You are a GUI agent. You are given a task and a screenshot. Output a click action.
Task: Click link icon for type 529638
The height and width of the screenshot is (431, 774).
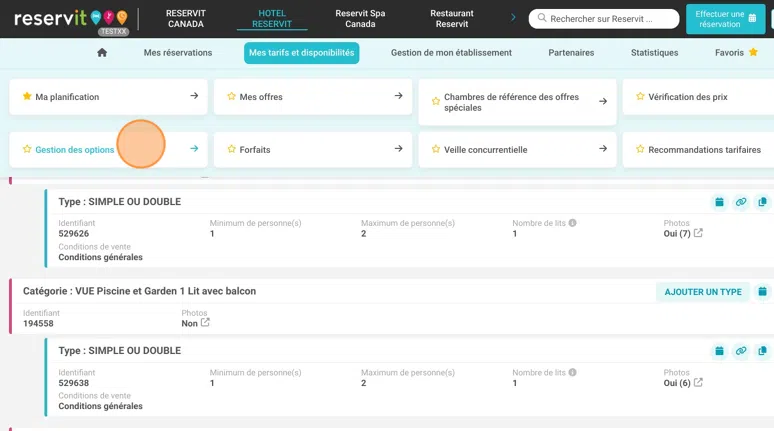pyautogui.click(x=741, y=351)
